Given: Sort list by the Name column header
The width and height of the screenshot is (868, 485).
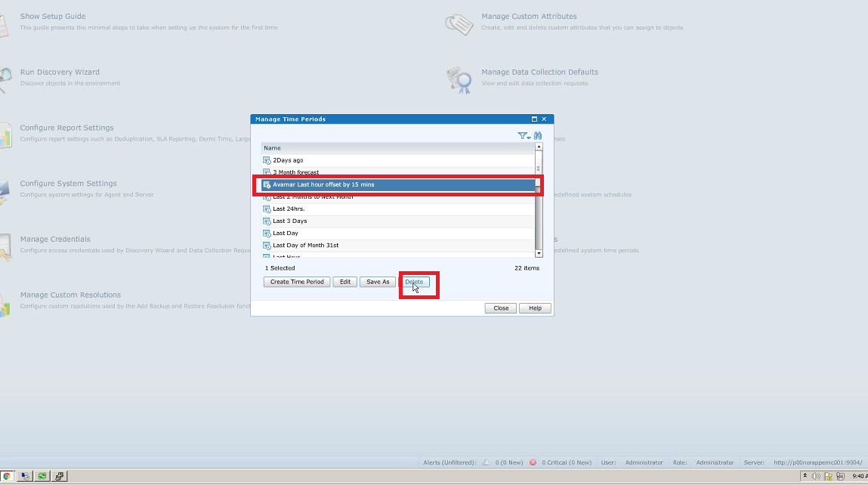Looking at the screenshot, I should (x=398, y=148).
